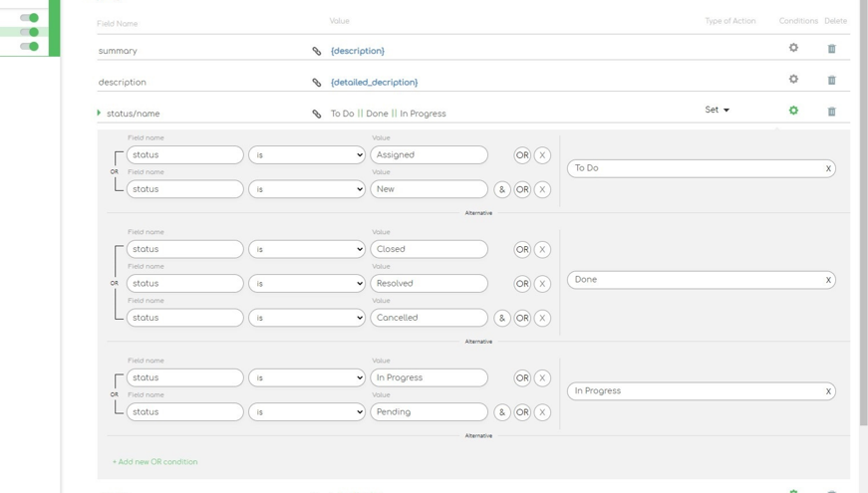Open the Set action type dropdown
868x493 pixels.
point(718,110)
